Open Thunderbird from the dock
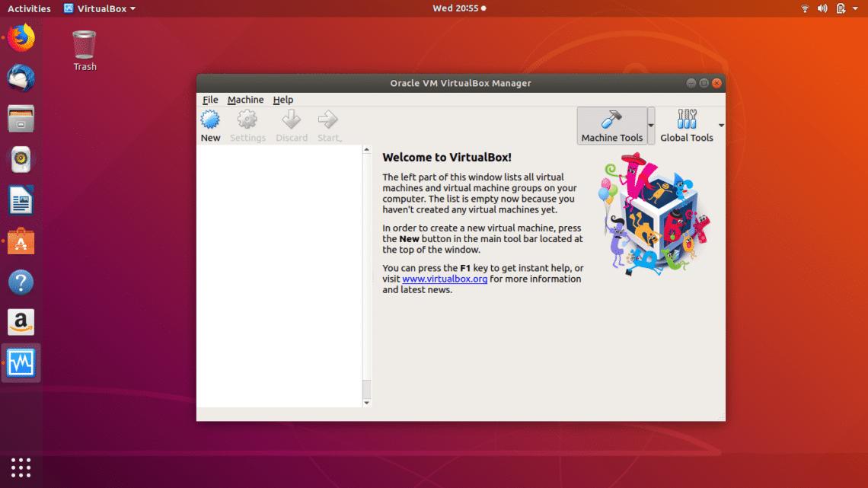 coord(20,78)
